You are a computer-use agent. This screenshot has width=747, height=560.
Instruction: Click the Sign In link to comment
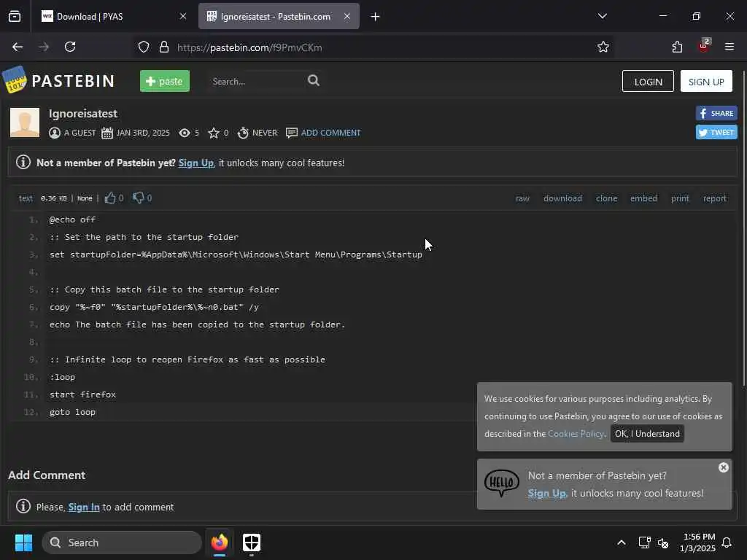[84, 507]
